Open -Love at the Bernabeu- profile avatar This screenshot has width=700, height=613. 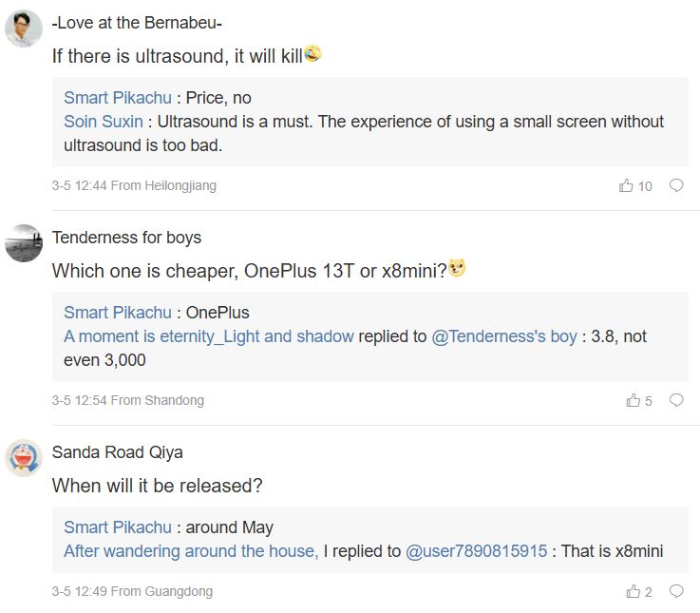pos(24,29)
